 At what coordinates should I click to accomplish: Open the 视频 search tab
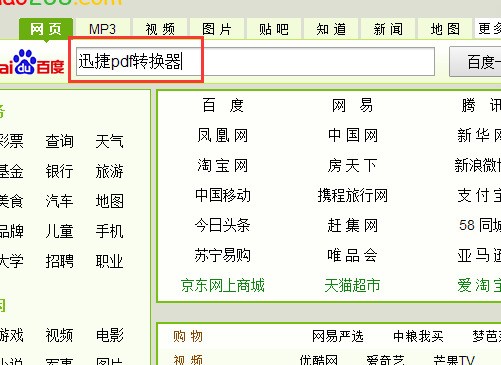click(160, 29)
